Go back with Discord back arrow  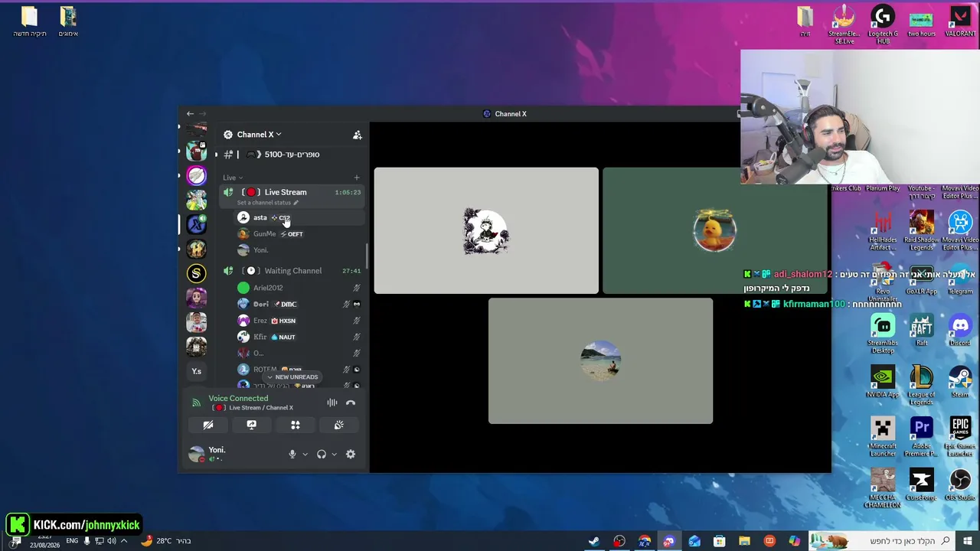[x=190, y=114]
